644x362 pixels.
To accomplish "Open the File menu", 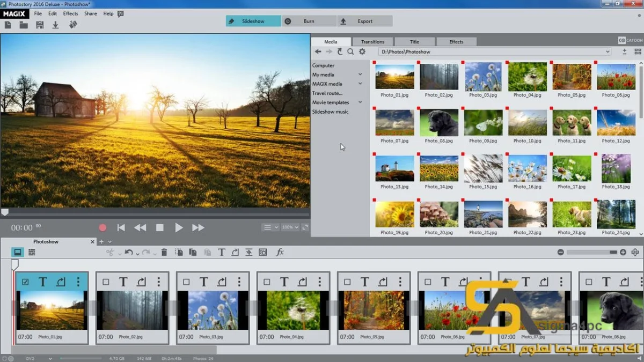I will tap(38, 13).
